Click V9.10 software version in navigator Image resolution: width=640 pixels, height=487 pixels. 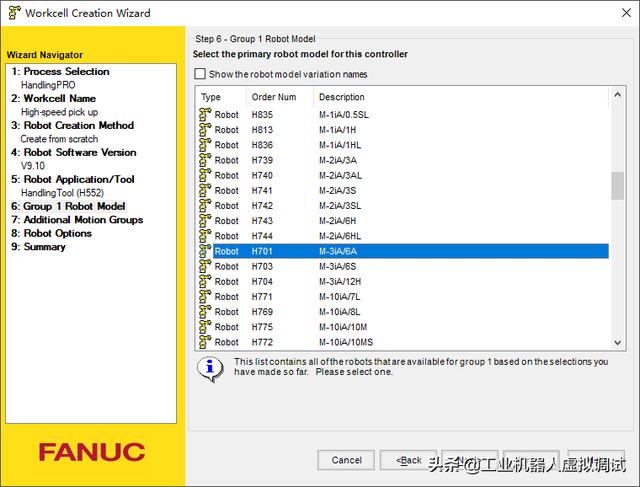[33, 166]
